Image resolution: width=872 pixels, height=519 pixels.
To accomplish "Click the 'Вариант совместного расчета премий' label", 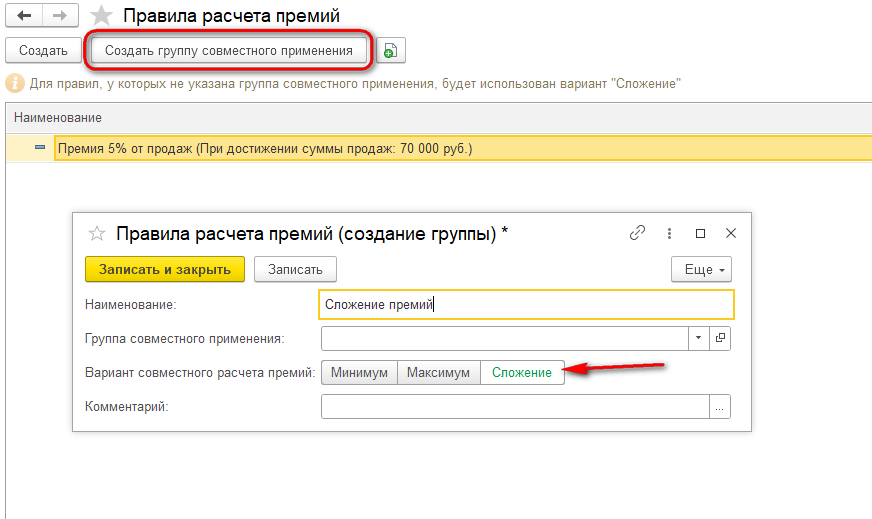I will (200, 373).
